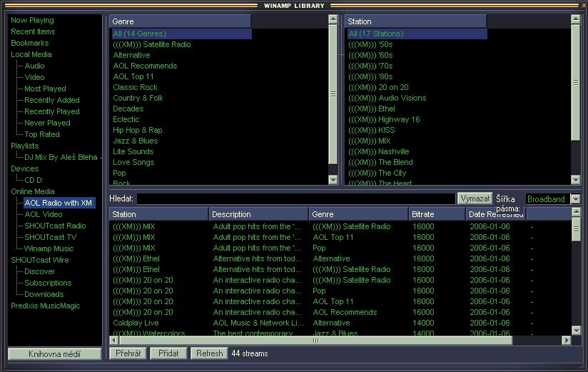Click the Knihovna médií button
588x372 pixels.
55,354
